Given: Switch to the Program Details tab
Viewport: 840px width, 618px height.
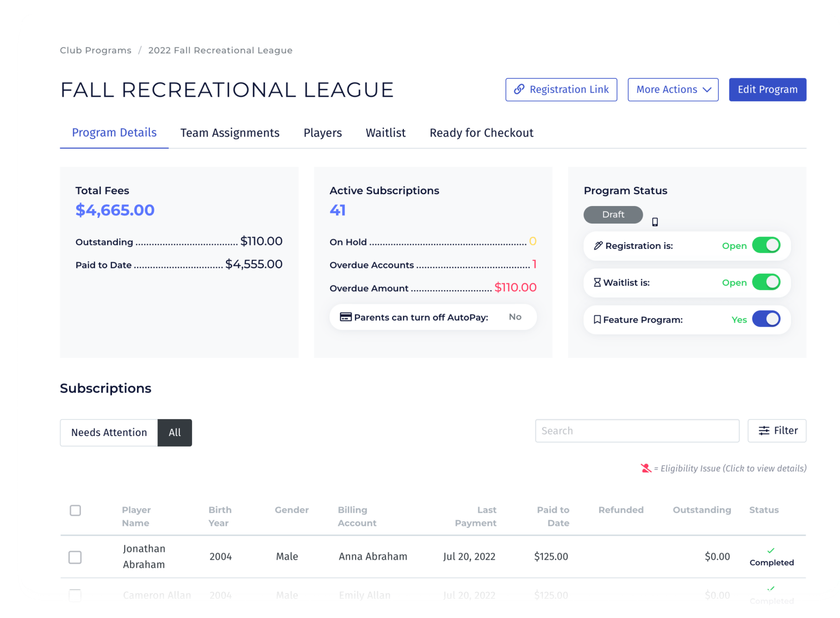Looking at the screenshot, I should pyautogui.click(x=114, y=133).
